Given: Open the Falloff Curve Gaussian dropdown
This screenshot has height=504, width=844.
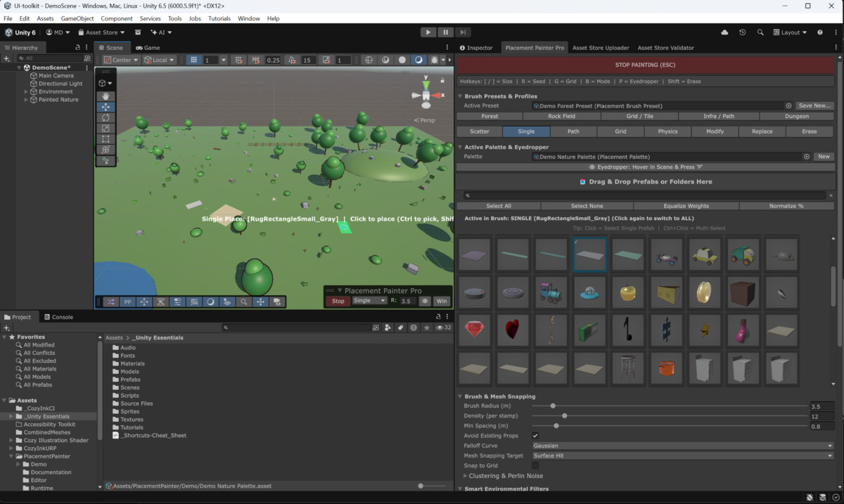Looking at the screenshot, I should 682,446.
